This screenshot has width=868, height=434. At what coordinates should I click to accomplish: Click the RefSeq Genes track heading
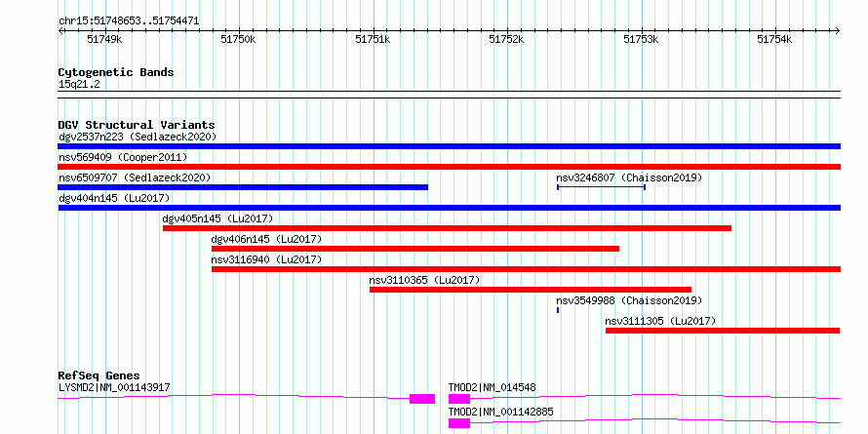[x=99, y=375]
